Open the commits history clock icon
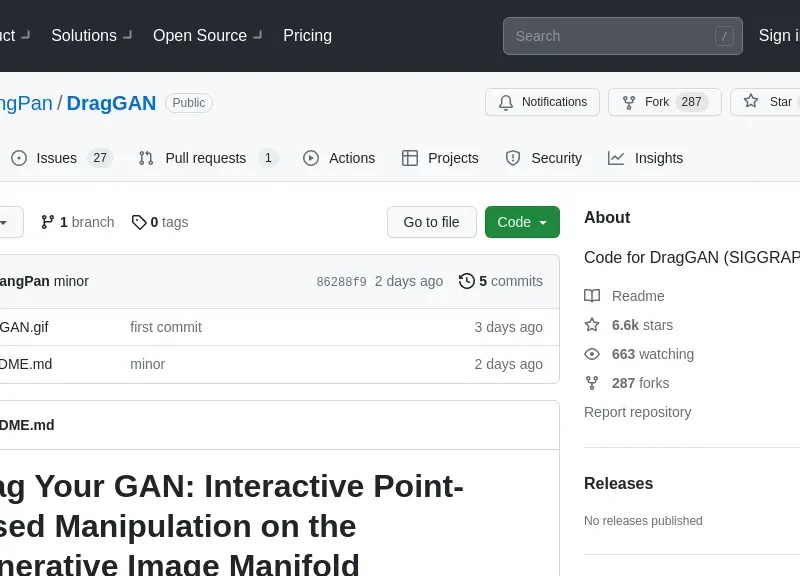This screenshot has height=576, width=800. [x=467, y=281]
